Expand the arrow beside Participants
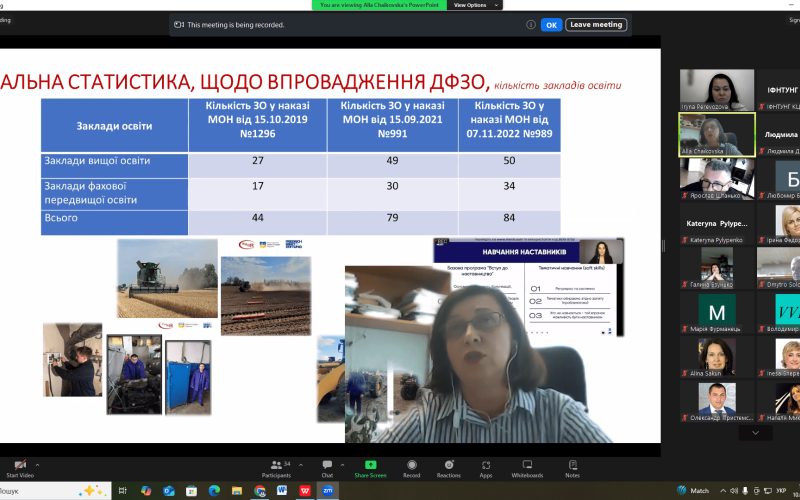Screen dimensions: 800x500 301,465
